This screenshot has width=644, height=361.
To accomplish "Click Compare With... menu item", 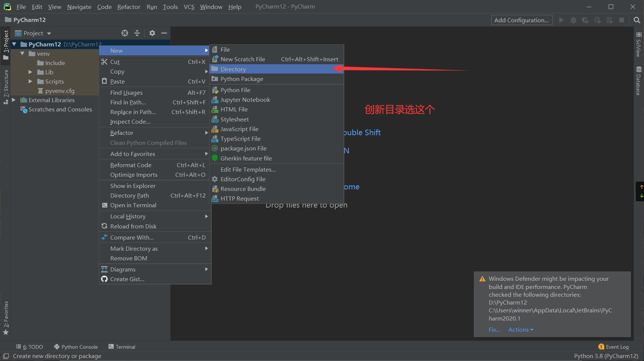I will pos(155,238).
